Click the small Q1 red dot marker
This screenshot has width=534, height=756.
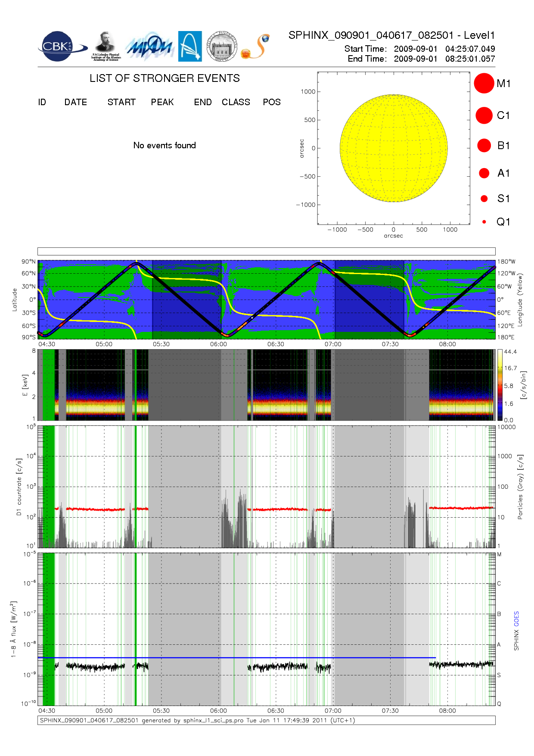click(x=484, y=222)
